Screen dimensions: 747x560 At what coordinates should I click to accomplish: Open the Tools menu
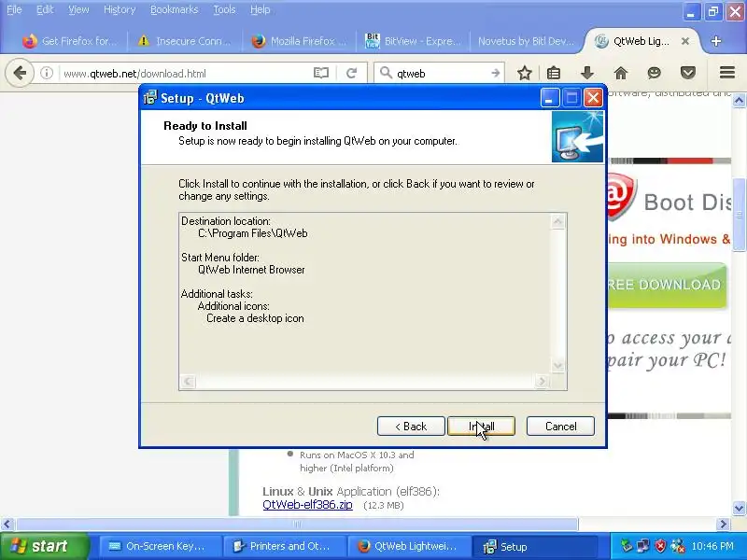(x=224, y=9)
